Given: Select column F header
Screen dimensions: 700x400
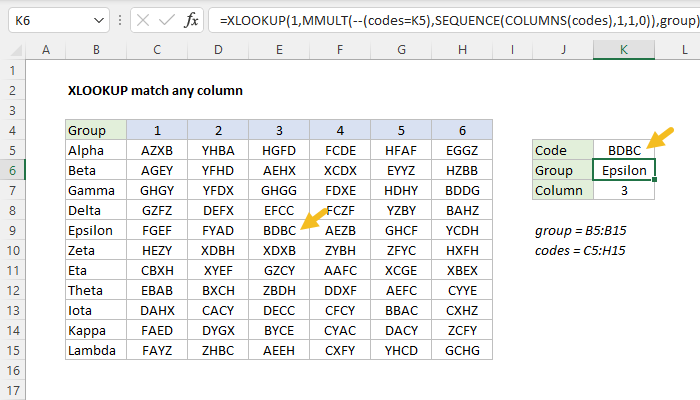Looking at the screenshot, I should tap(340, 50).
